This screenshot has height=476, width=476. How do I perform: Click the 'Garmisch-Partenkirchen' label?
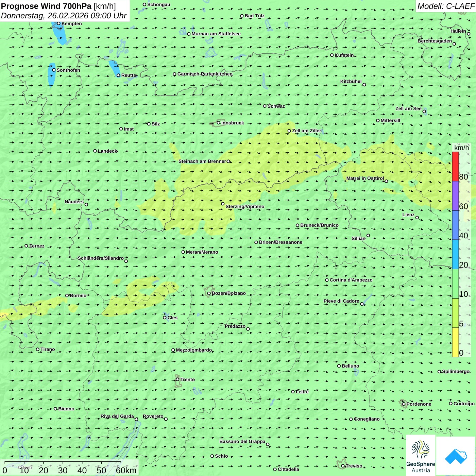coord(205,74)
